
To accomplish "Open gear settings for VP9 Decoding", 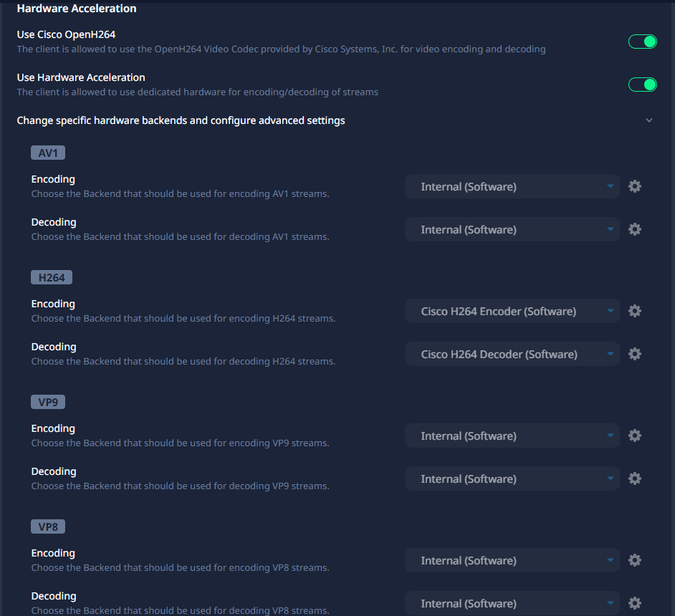I will click(634, 478).
